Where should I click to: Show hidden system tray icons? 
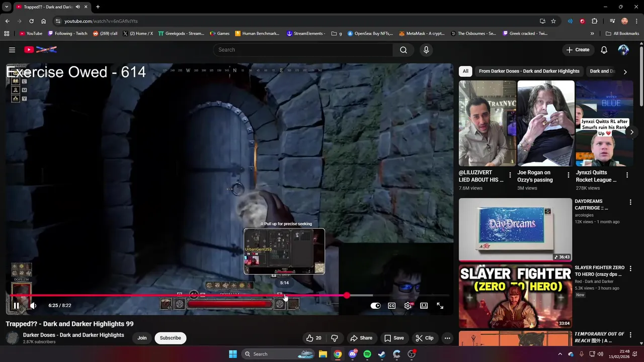[559, 354]
